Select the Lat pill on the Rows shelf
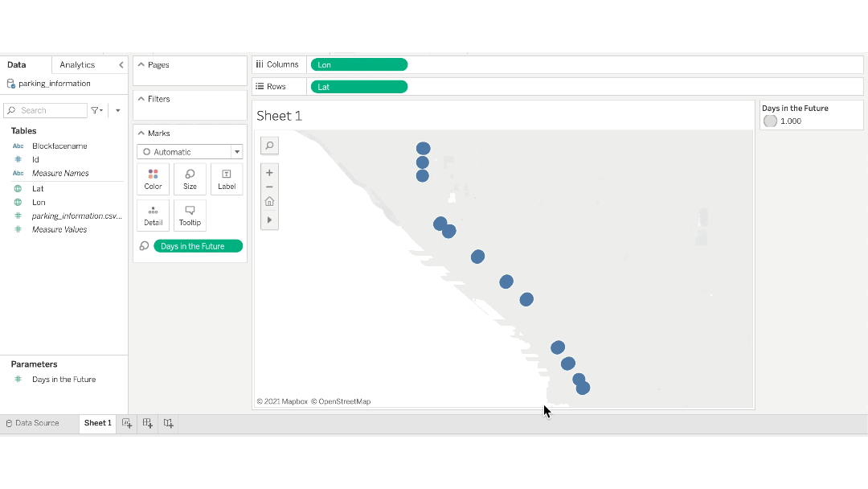Screen dimensions: 868x489 click(359, 86)
